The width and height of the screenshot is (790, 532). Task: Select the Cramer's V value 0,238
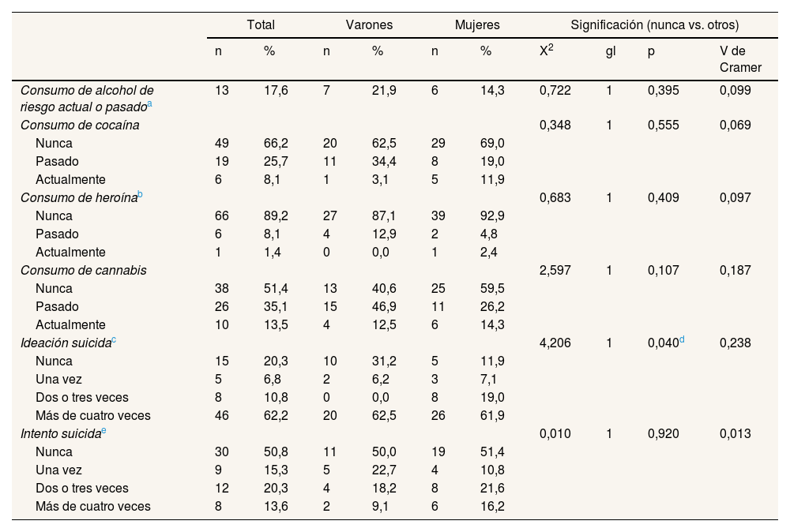(735, 343)
